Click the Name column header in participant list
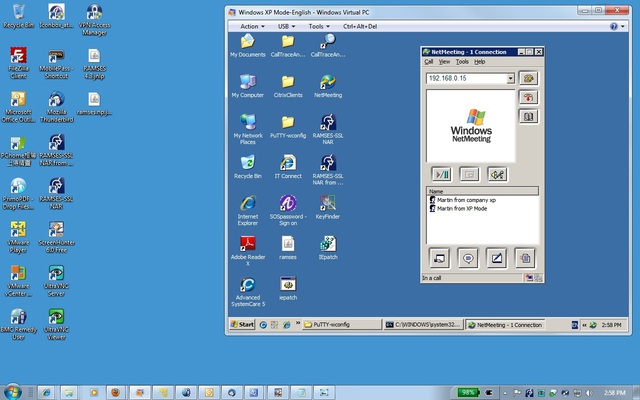 tap(482, 191)
